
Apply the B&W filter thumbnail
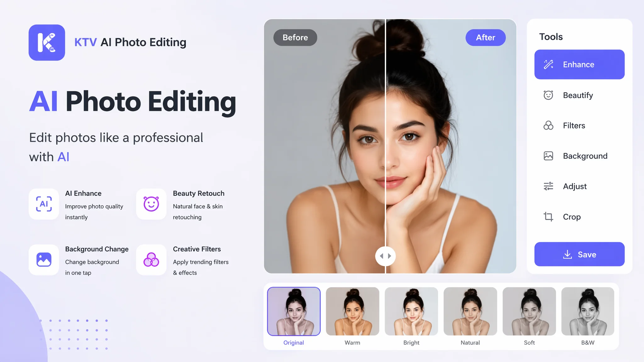point(588,311)
